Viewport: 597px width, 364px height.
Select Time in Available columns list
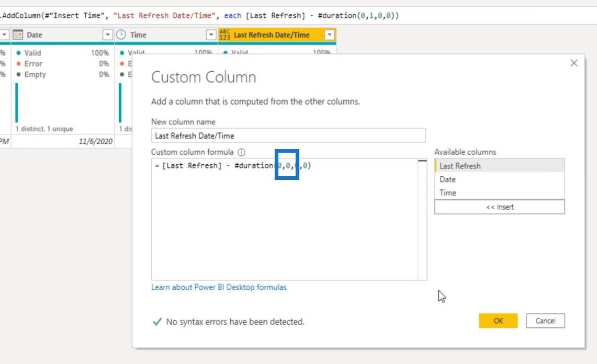click(500, 192)
